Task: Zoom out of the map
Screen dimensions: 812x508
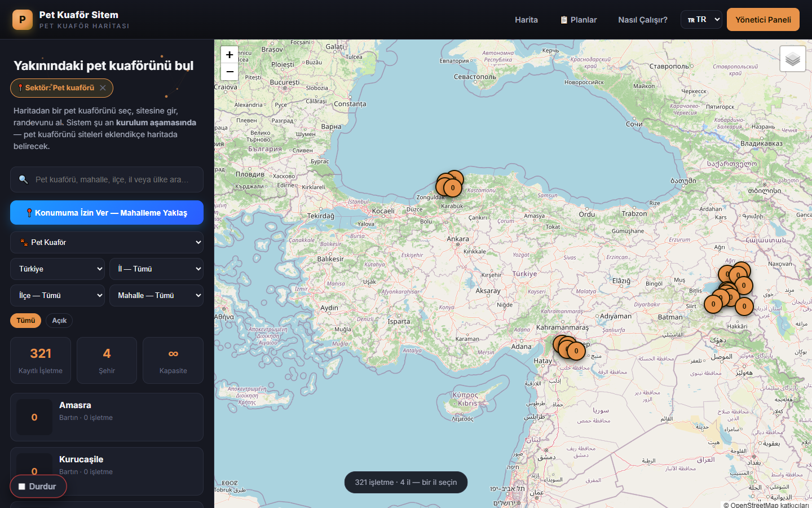Action: point(230,72)
